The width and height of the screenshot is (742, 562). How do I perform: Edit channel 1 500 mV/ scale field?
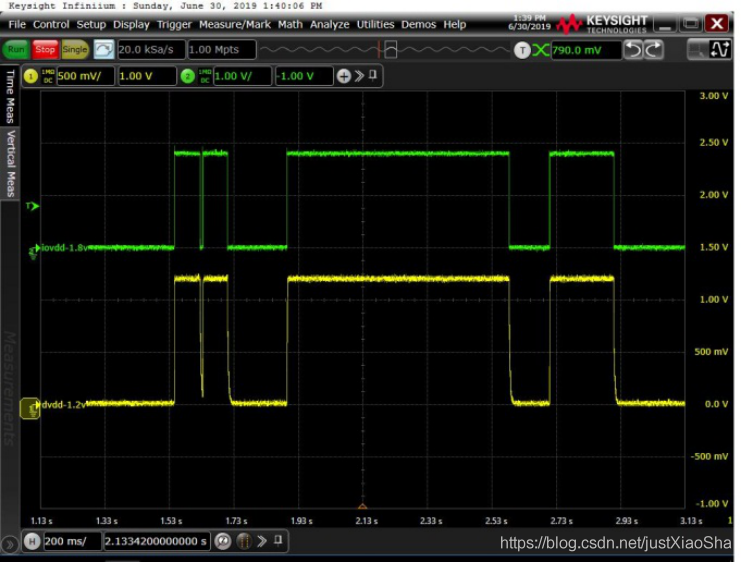click(85, 76)
